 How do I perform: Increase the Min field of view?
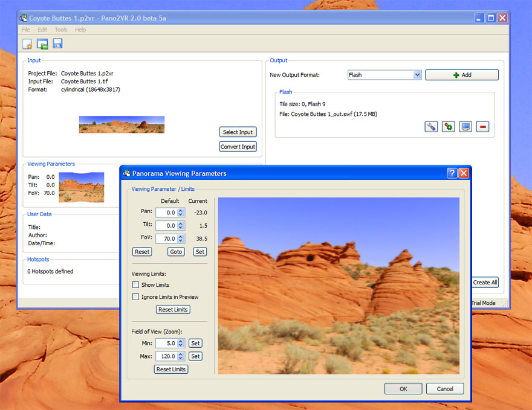(x=181, y=341)
